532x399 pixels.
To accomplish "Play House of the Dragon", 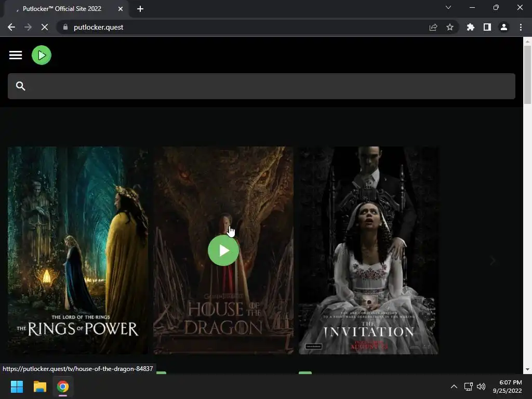I will tap(223, 250).
